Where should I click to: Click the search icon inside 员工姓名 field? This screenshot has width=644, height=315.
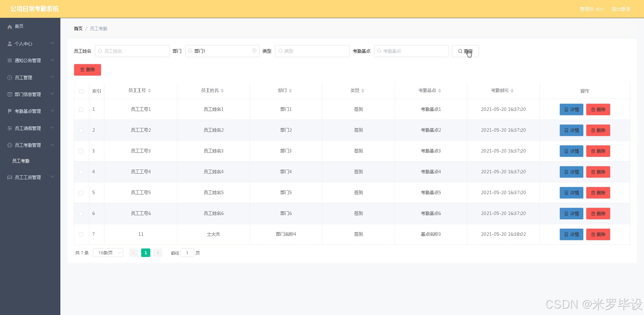(x=100, y=51)
